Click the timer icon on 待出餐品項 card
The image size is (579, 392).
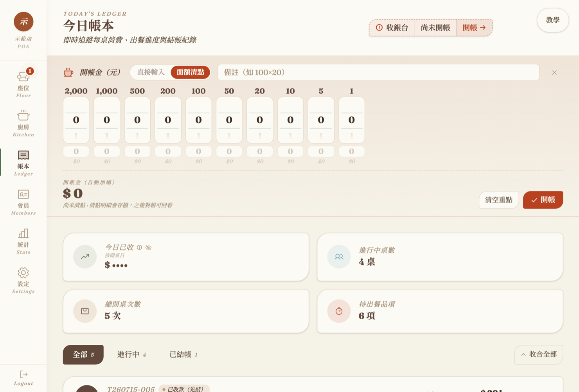click(339, 311)
